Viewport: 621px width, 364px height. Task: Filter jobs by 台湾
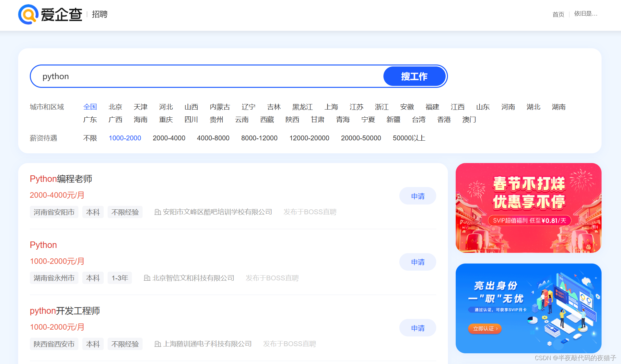pyautogui.click(x=419, y=120)
